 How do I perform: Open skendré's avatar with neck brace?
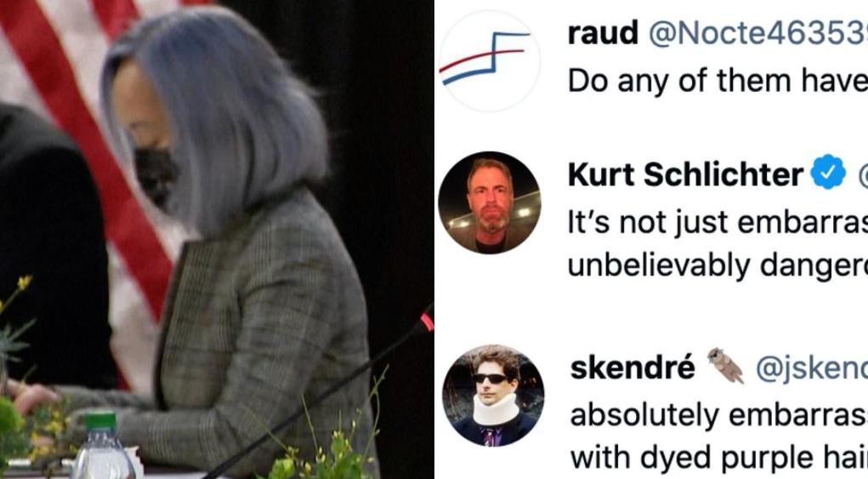[x=493, y=396]
